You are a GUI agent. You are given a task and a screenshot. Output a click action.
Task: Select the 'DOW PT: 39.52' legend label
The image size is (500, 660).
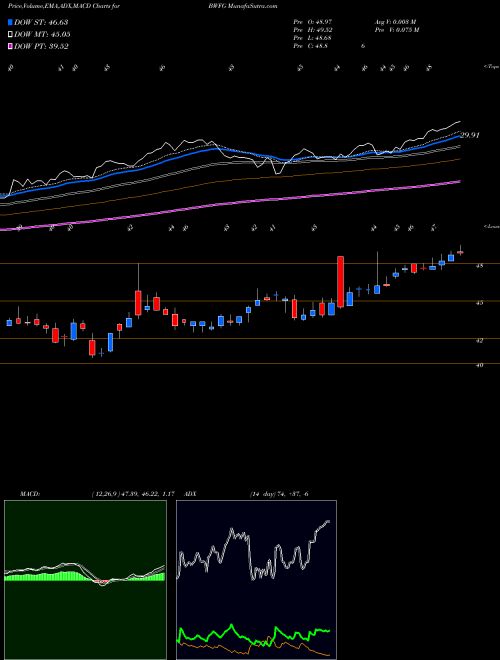(41, 46)
